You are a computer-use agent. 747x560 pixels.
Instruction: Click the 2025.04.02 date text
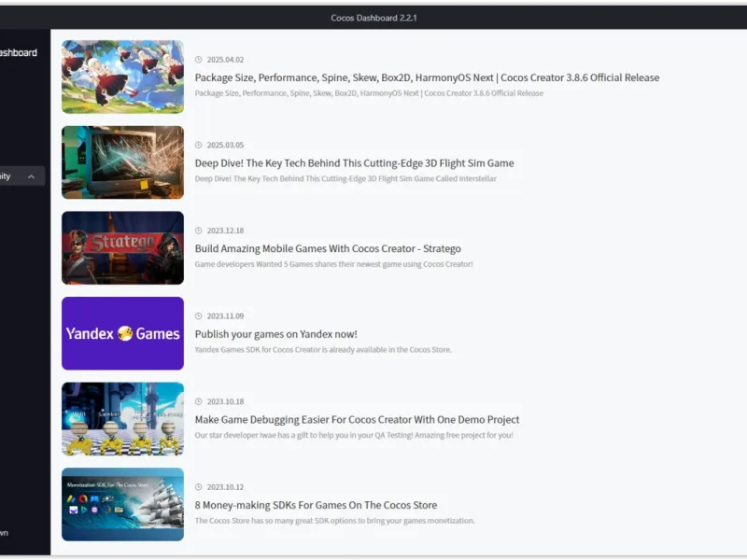[225, 60]
